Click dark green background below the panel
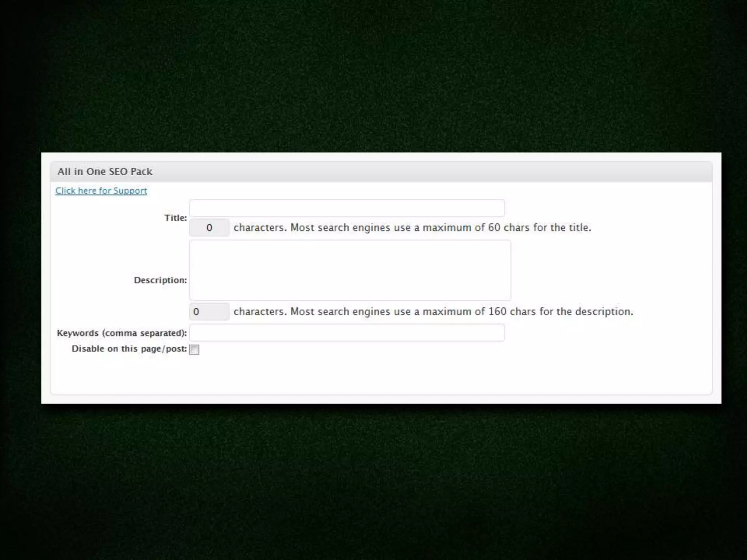The image size is (747, 560). [373, 481]
